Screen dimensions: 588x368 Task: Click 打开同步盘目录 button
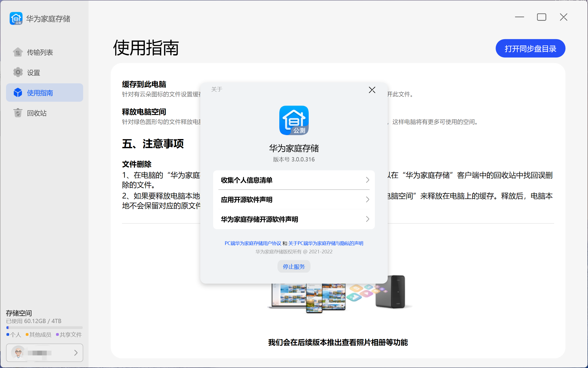click(x=530, y=48)
